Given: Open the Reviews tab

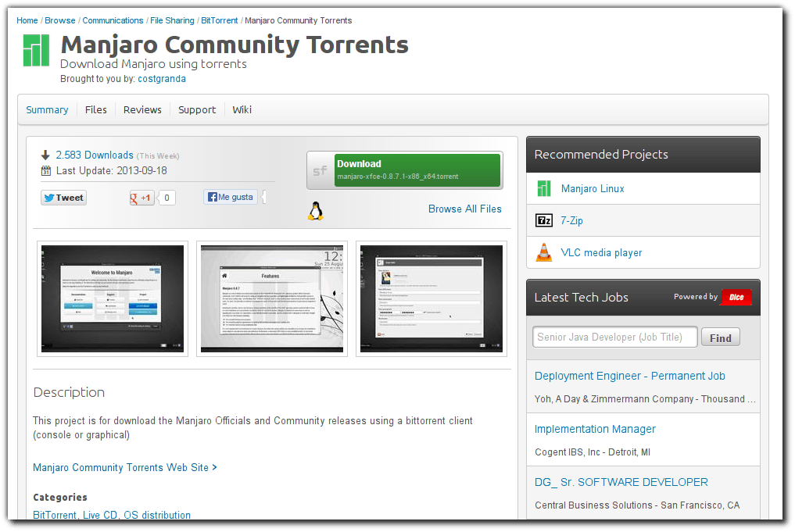Looking at the screenshot, I should (141, 109).
